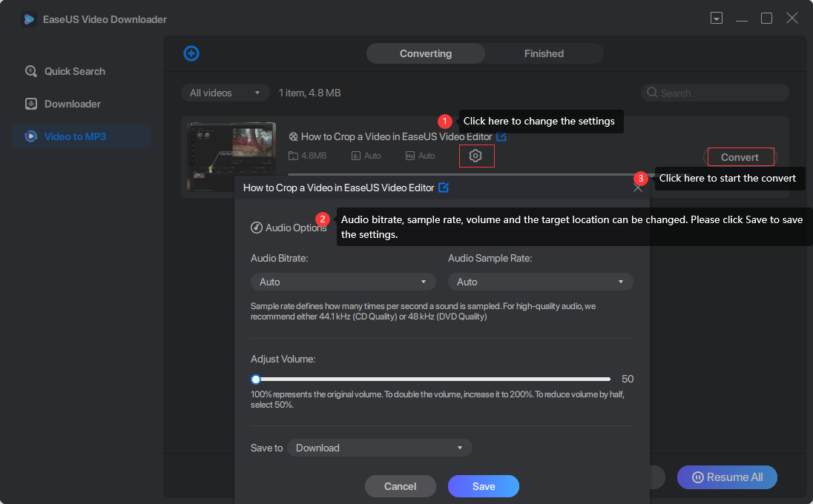813x504 pixels.
Task: Expand the All videos filter dropdown
Action: click(225, 93)
